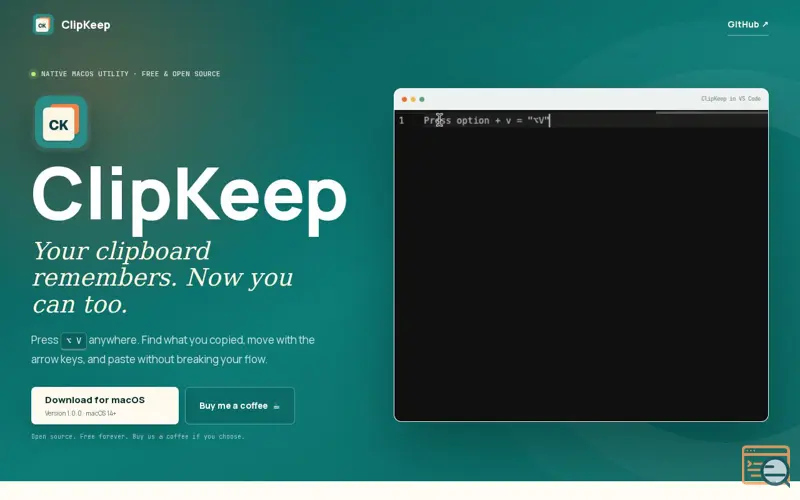Image resolution: width=800 pixels, height=500 pixels.
Task: Open the GitHub link in header
Action: pos(747,24)
